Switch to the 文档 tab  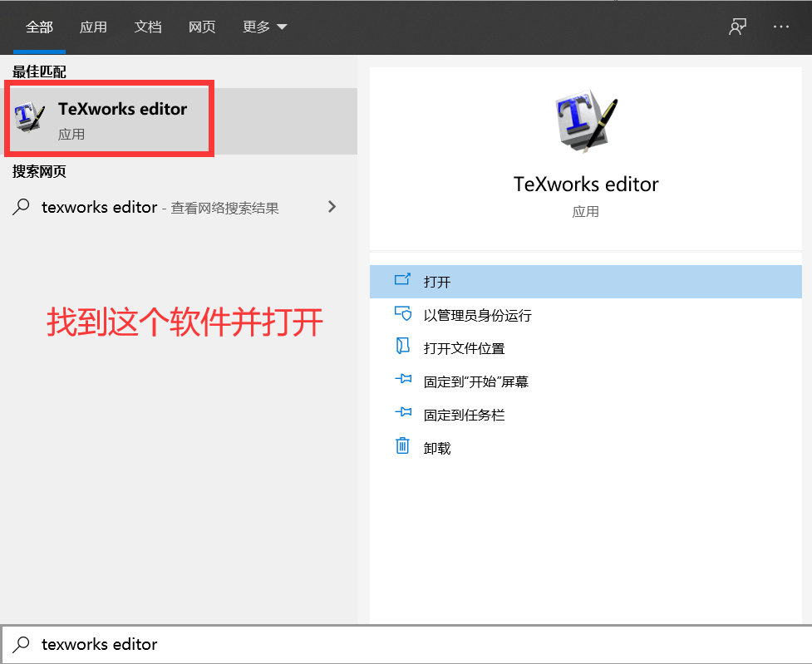pos(148,27)
